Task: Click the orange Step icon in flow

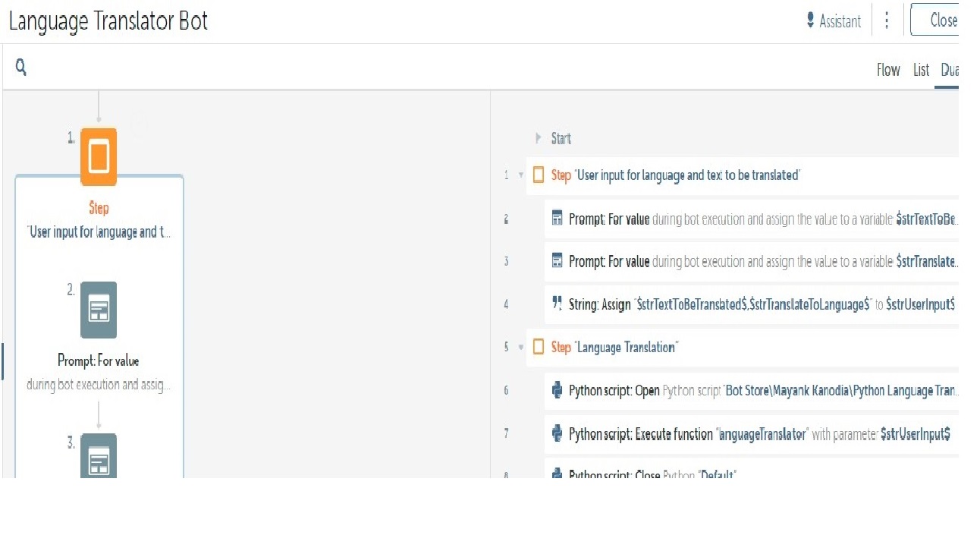Action: (x=99, y=156)
